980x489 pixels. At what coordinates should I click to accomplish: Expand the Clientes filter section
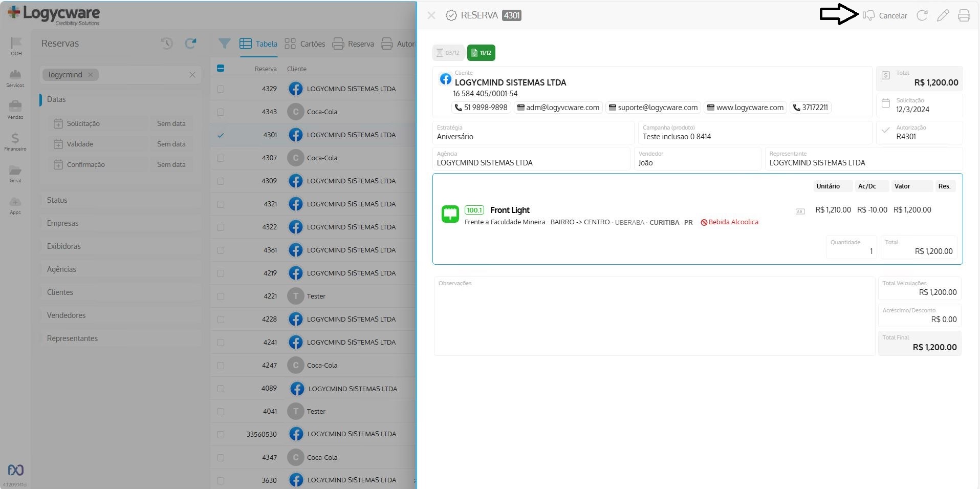click(x=120, y=292)
